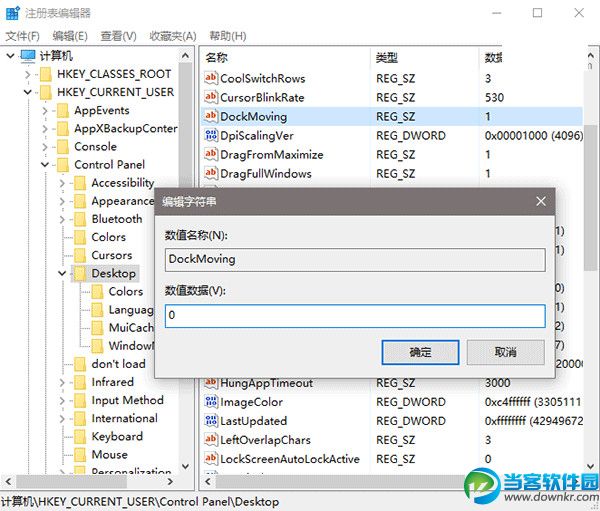Collapse the Control Panel key
Image resolution: width=600 pixels, height=511 pixels.
coord(45,165)
